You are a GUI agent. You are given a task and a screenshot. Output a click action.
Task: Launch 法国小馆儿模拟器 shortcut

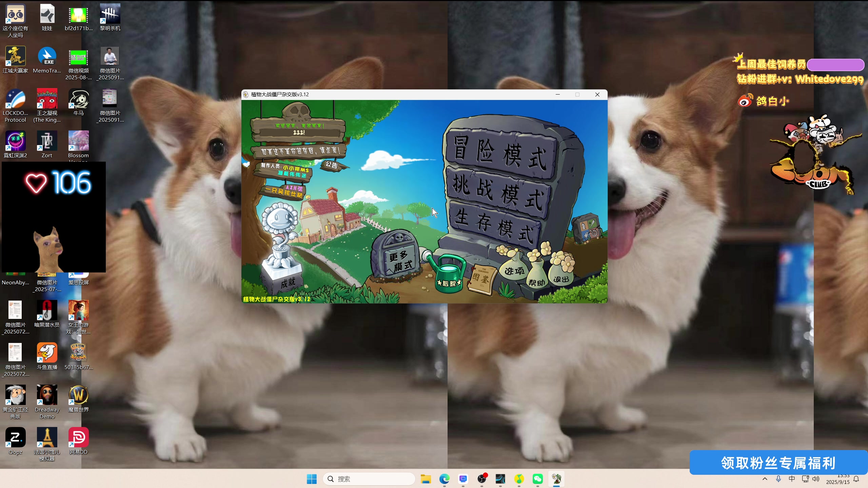click(47, 445)
